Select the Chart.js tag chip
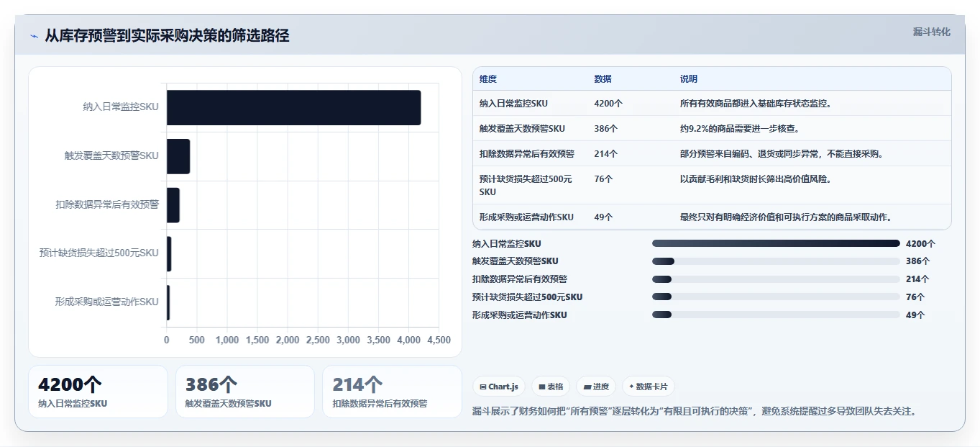This screenshot has width=980, height=447. click(x=499, y=387)
